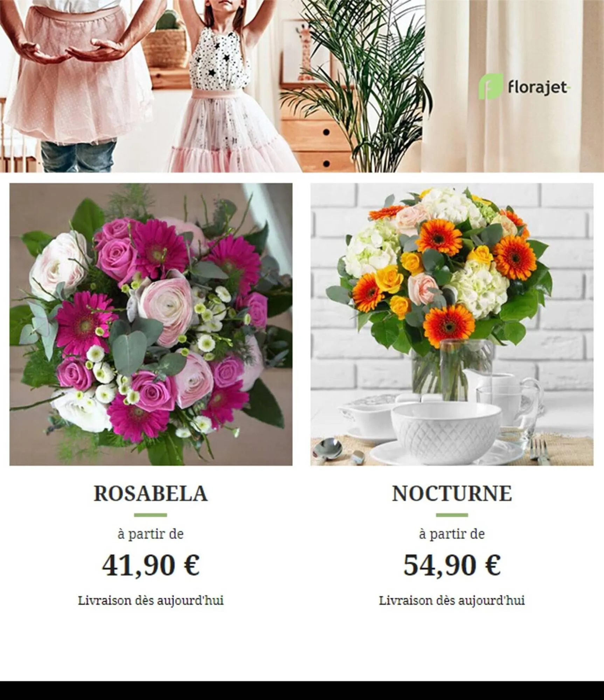Click the 41,90 € price
The image size is (604, 700).
[x=151, y=565]
